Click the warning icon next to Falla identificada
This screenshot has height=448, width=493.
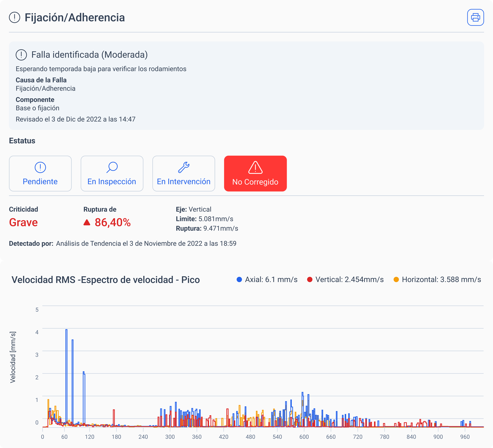(21, 55)
